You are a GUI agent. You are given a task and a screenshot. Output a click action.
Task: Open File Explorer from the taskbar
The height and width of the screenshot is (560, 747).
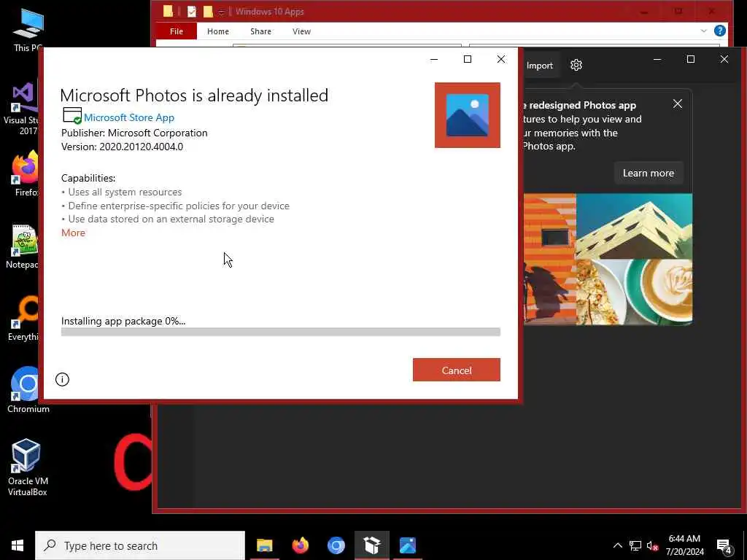tap(264, 545)
